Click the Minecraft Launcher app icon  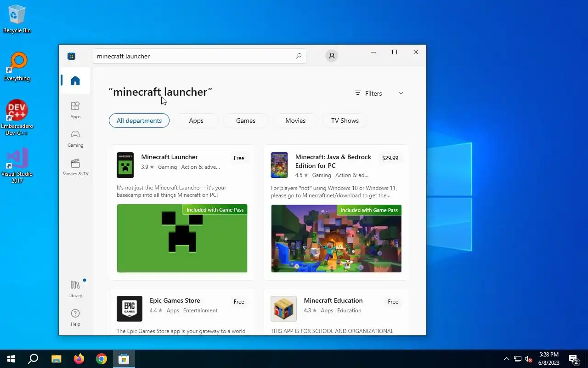click(125, 165)
